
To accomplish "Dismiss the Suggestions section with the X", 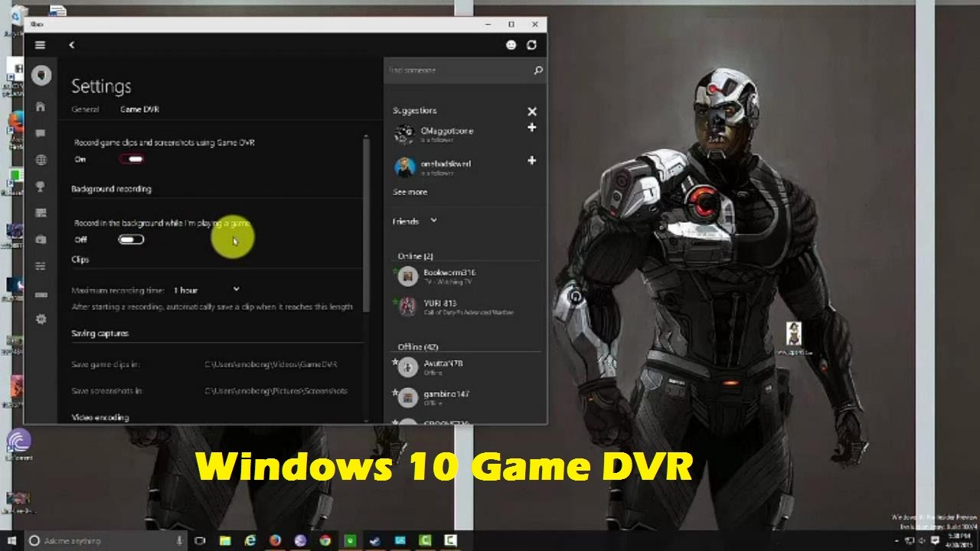I will click(x=532, y=112).
